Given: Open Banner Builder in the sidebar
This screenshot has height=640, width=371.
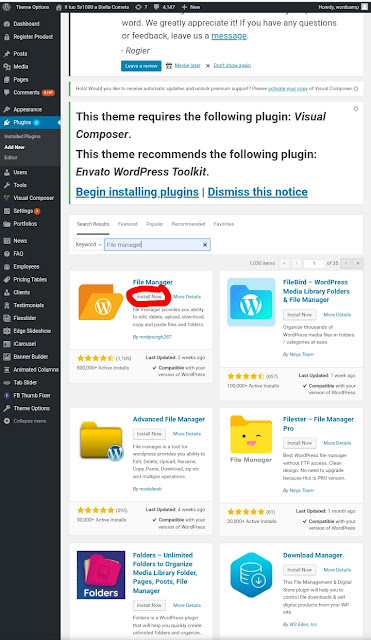Looking at the screenshot, I should [30, 357].
